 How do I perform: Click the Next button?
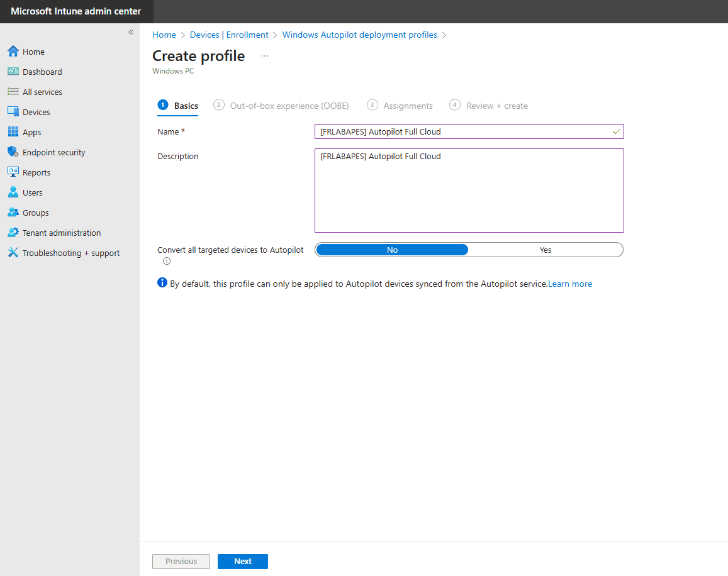[x=242, y=561]
